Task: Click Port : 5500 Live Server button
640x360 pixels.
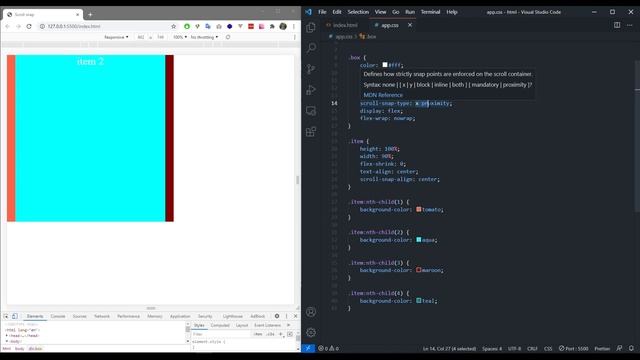Action: point(573,349)
